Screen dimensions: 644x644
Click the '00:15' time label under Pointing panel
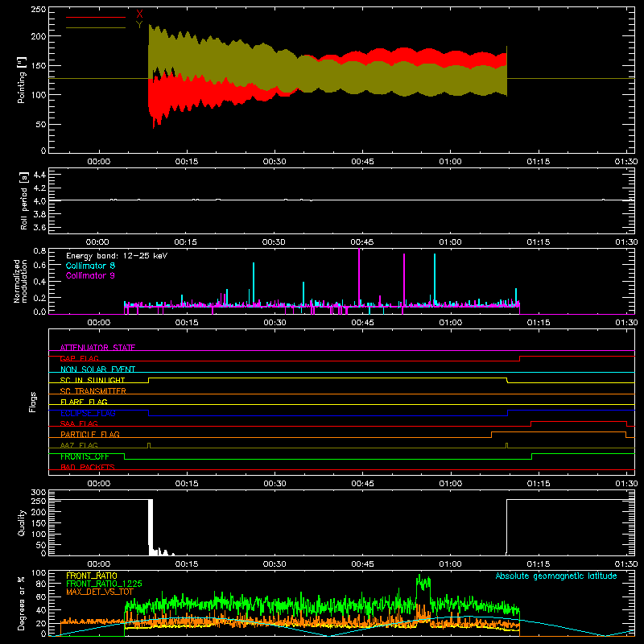(187, 162)
